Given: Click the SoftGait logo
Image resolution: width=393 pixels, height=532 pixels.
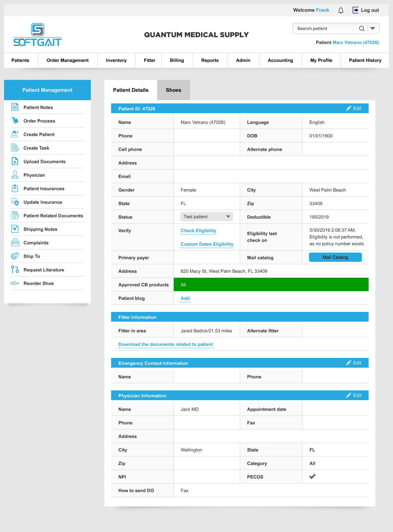Looking at the screenshot, I should click(x=37, y=35).
